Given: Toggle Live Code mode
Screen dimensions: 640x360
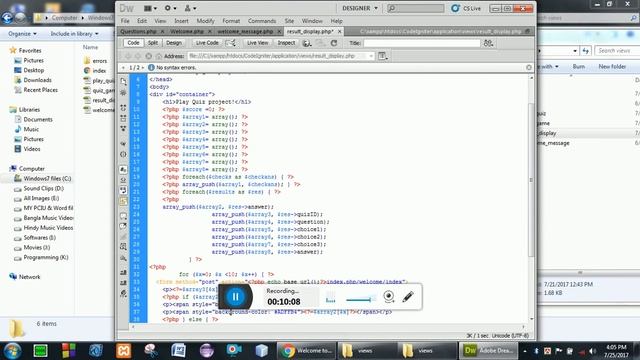Looking at the screenshot, I should click(x=207, y=43).
